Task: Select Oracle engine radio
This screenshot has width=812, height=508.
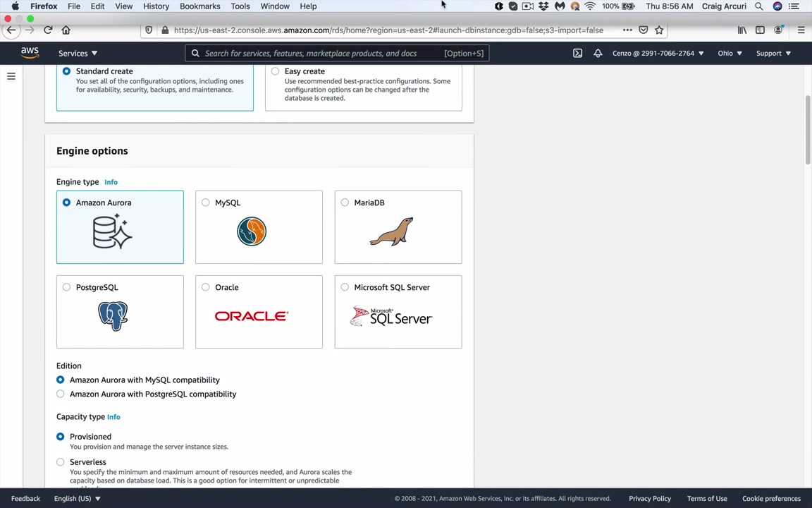Action: point(206,286)
